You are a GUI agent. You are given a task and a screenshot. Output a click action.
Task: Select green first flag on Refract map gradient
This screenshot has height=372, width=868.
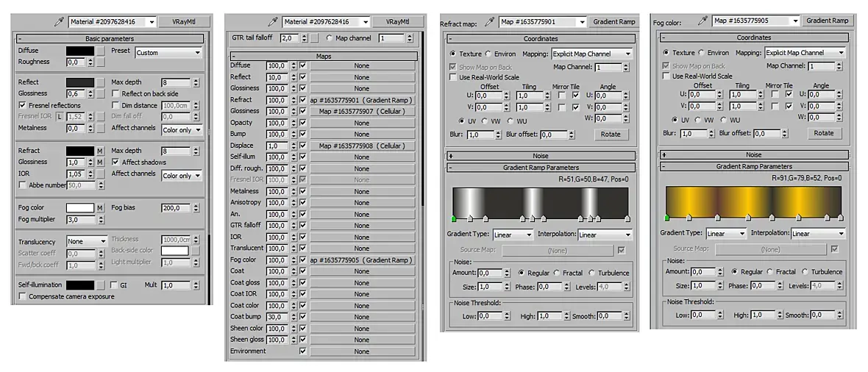click(x=454, y=218)
